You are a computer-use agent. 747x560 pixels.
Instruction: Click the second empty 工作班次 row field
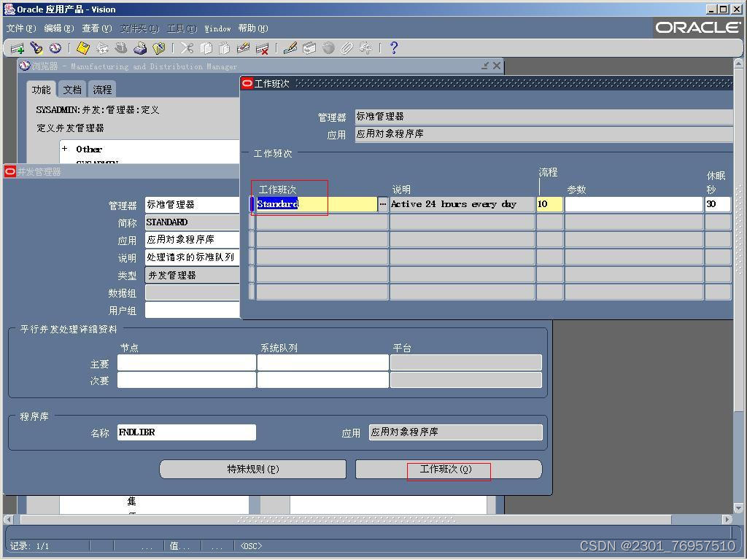(x=322, y=239)
